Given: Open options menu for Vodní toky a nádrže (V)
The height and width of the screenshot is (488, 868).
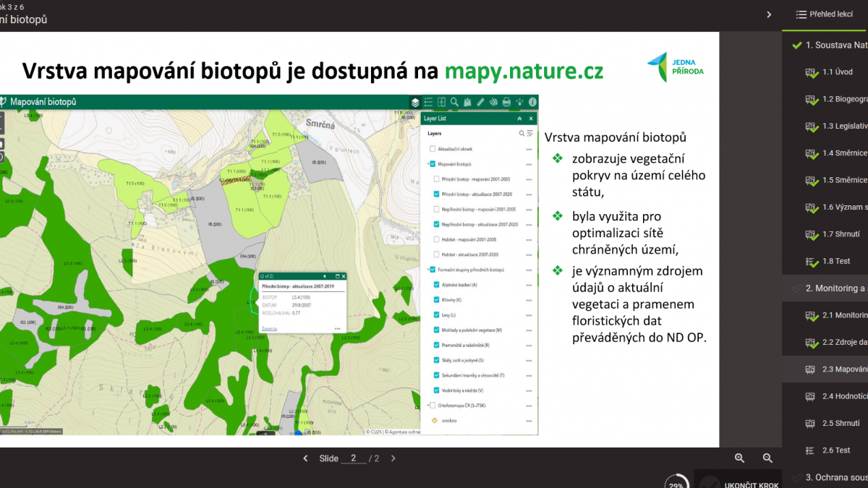Looking at the screenshot, I should (x=529, y=390).
